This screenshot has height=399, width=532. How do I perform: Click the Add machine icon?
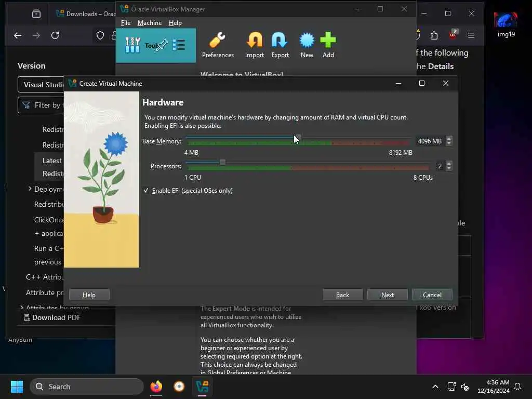pyautogui.click(x=328, y=45)
